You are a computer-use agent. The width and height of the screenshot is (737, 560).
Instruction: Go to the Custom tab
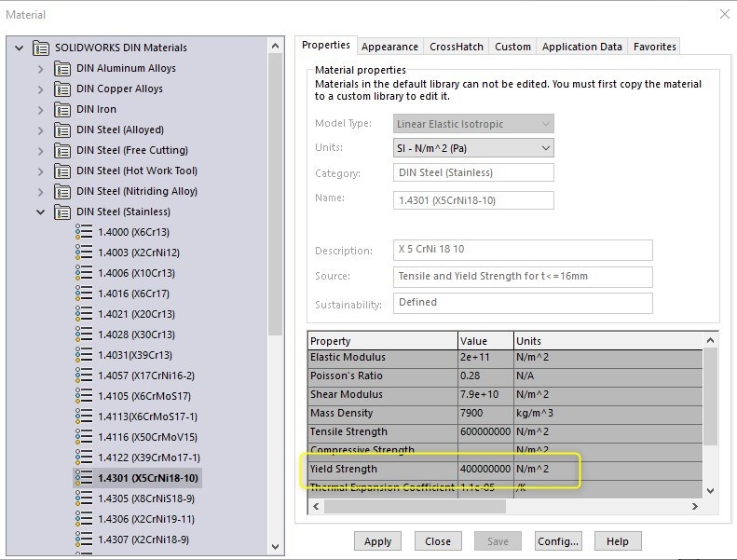pos(512,47)
